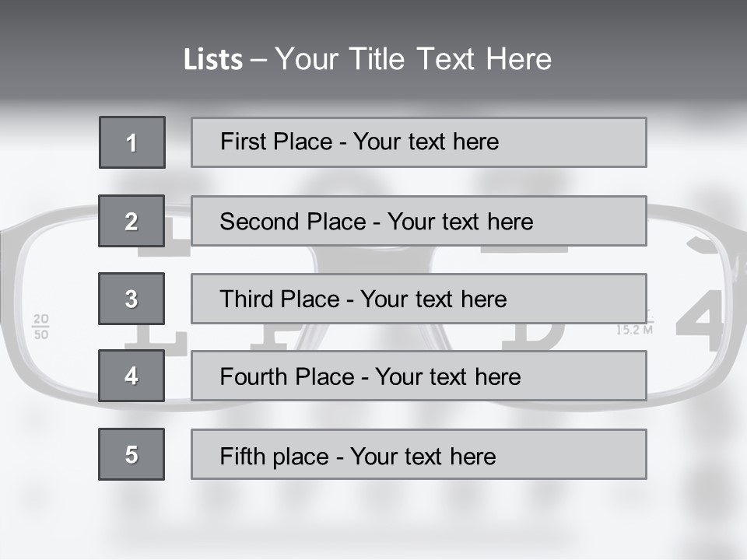
Task: Click the First Place text box
Action: [x=419, y=142]
